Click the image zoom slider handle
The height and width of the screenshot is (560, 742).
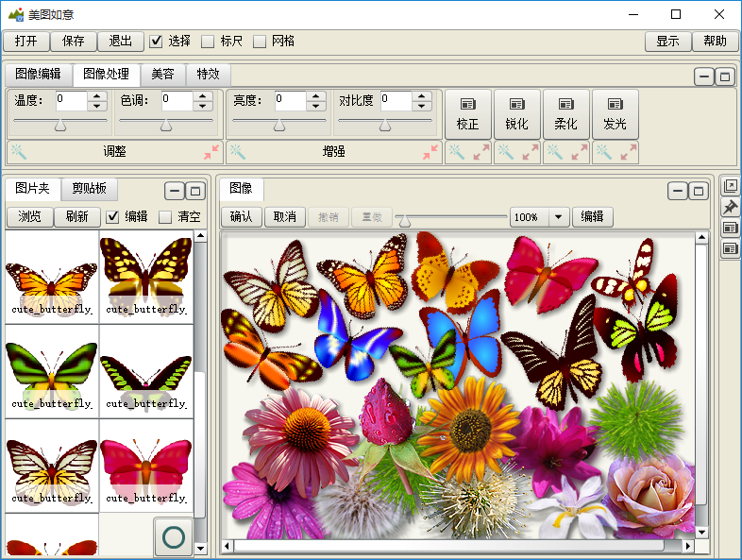pyautogui.click(x=405, y=221)
